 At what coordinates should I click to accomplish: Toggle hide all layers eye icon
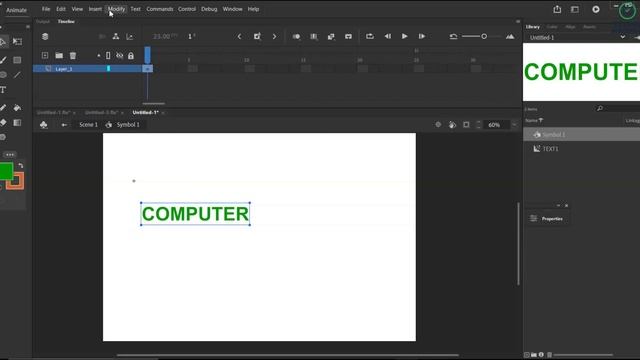tap(120, 56)
